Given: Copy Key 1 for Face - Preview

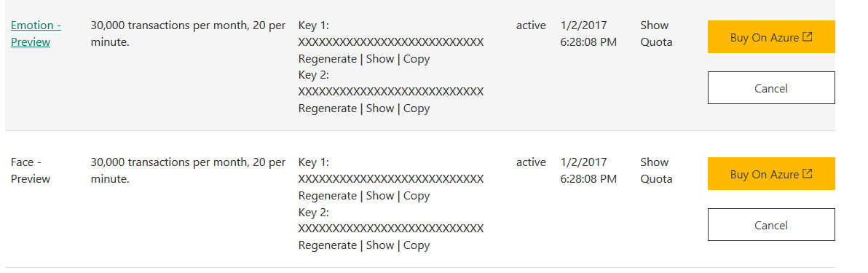Looking at the screenshot, I should [417, 196].
